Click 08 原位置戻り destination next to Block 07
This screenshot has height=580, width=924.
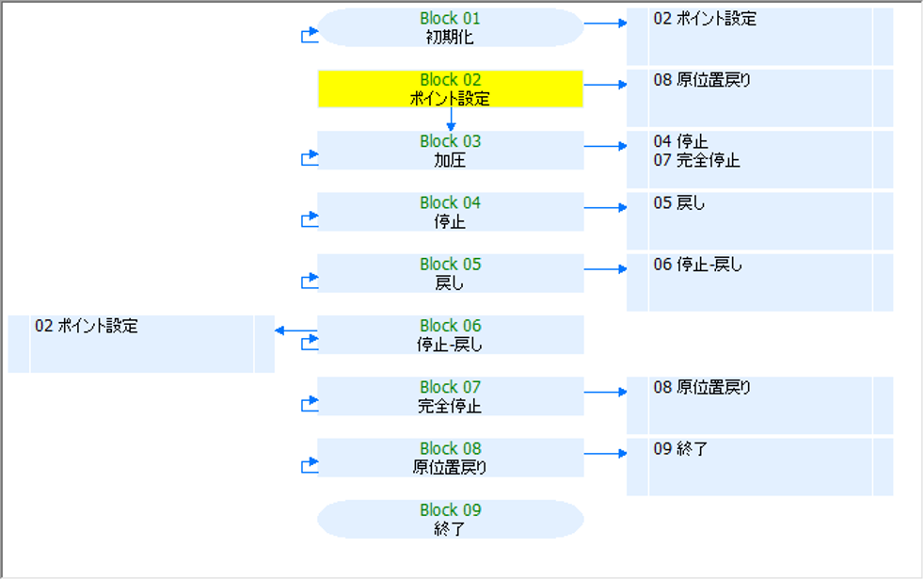click(702, 388)
